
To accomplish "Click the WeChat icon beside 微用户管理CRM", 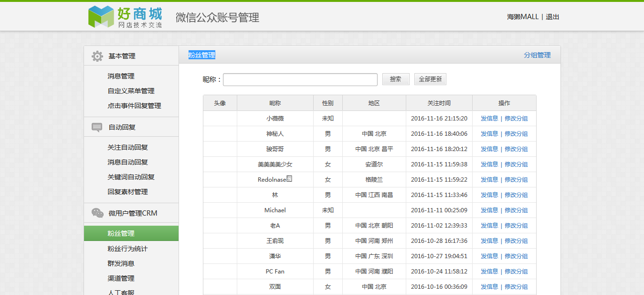I will tap(97, 213).
